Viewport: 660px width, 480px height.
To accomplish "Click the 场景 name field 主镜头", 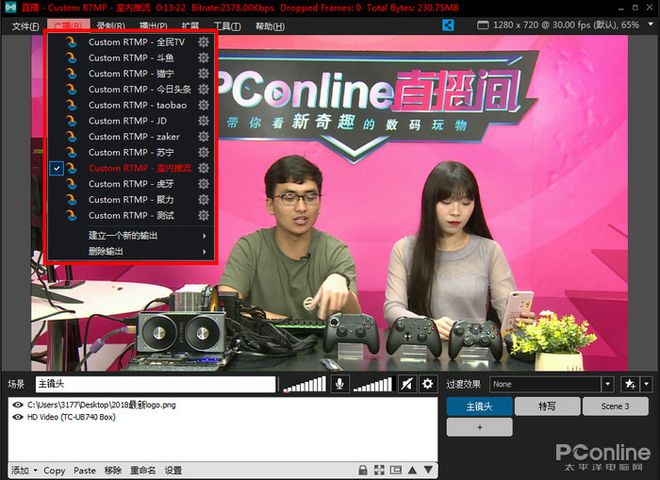I will 155,384.
